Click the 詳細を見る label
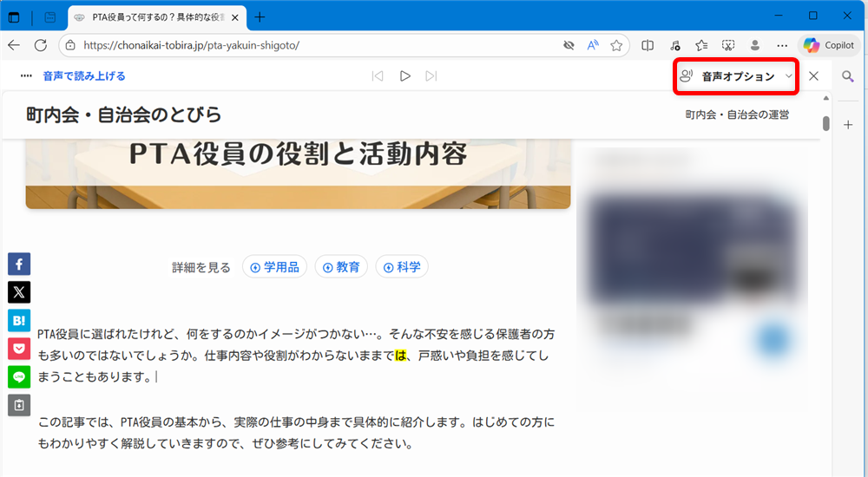Viewport: 868px width, 477px height. pyautogui.click(x=201, y=267)
